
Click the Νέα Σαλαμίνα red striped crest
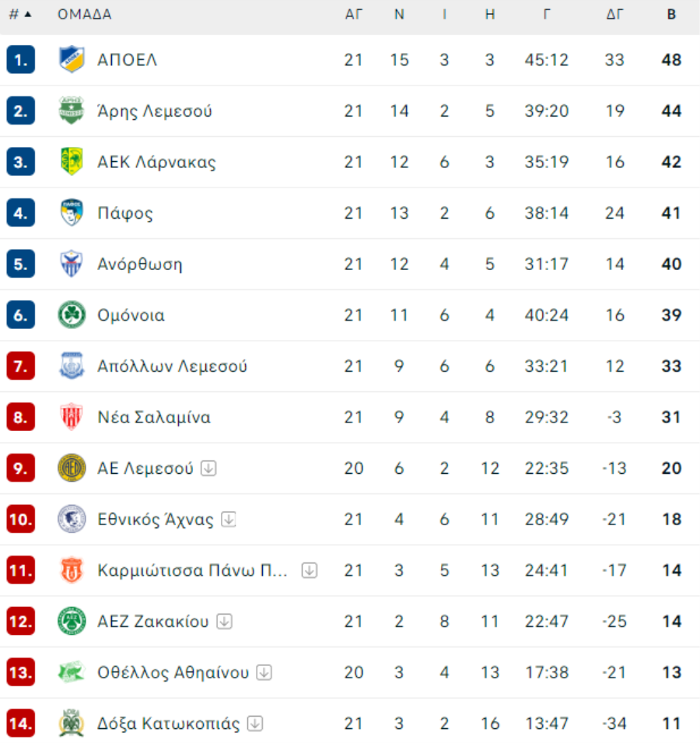72,417
